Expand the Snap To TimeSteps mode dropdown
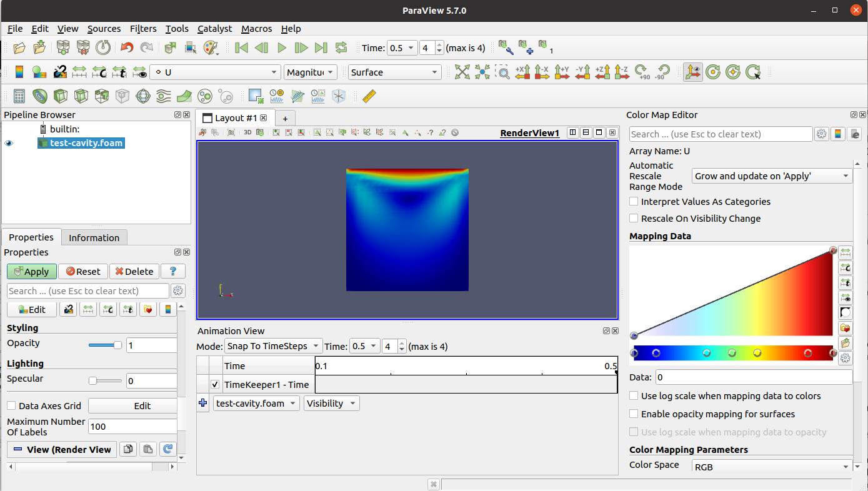The image size is (868, 491). pos(273,346)
